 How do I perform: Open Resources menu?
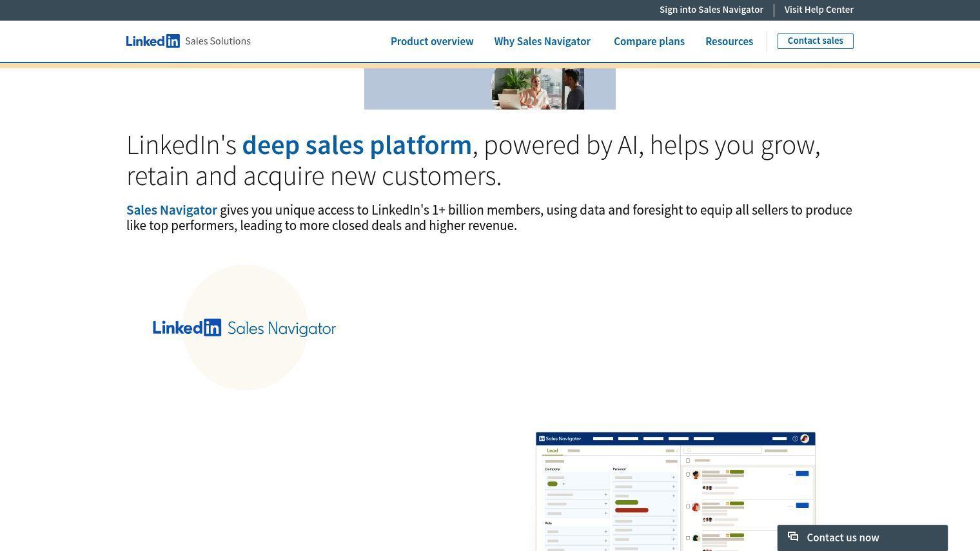pyautogui.click(x=729, y=41)
